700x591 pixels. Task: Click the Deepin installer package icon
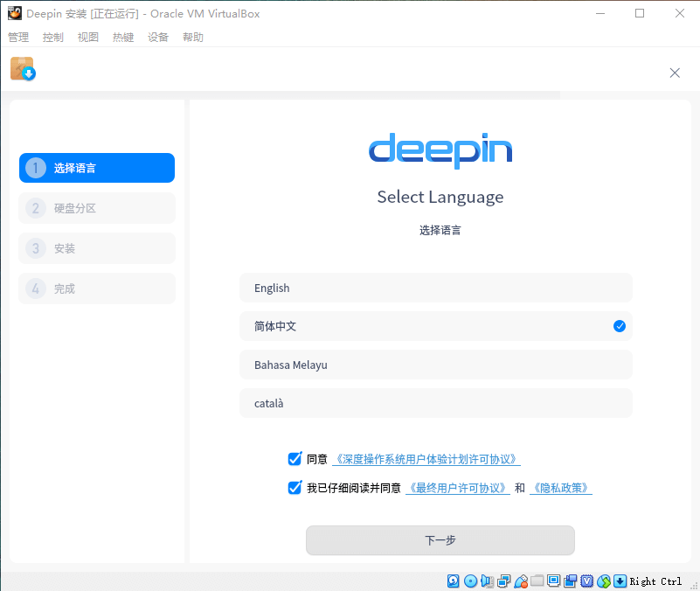click(23, 69)
